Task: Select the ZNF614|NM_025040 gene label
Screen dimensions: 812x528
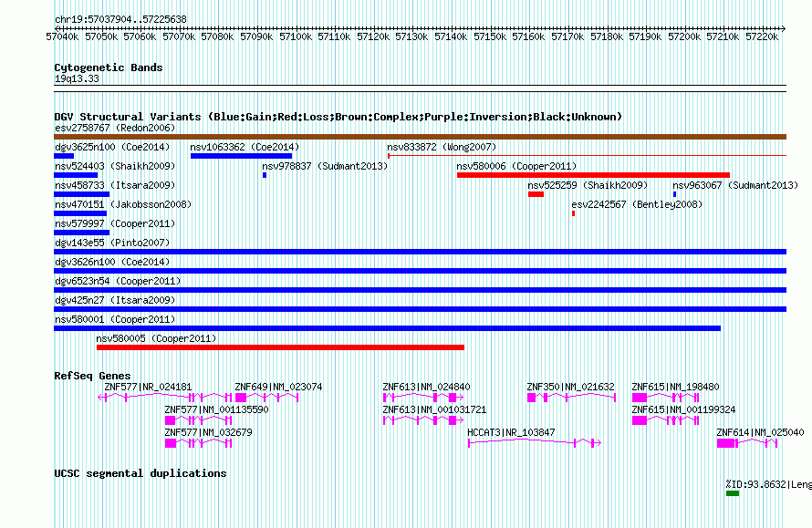Action: click(x=760, y=432)
